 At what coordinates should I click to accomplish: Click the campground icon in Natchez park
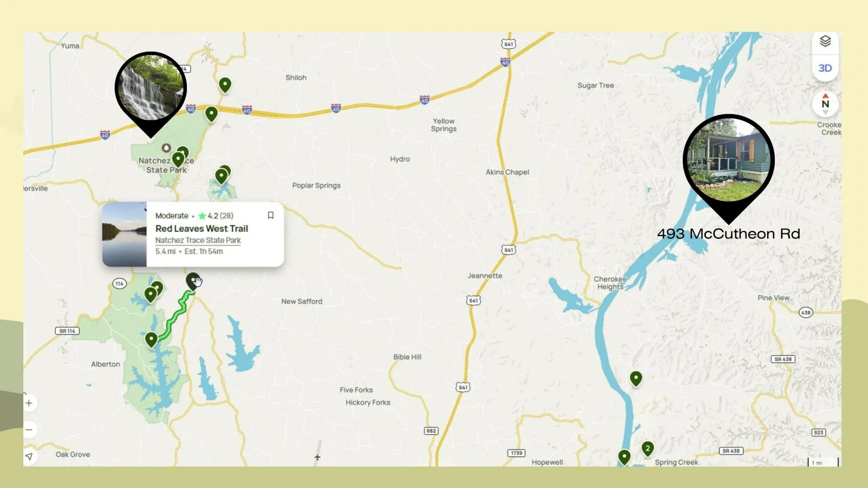tap(166, 148)
